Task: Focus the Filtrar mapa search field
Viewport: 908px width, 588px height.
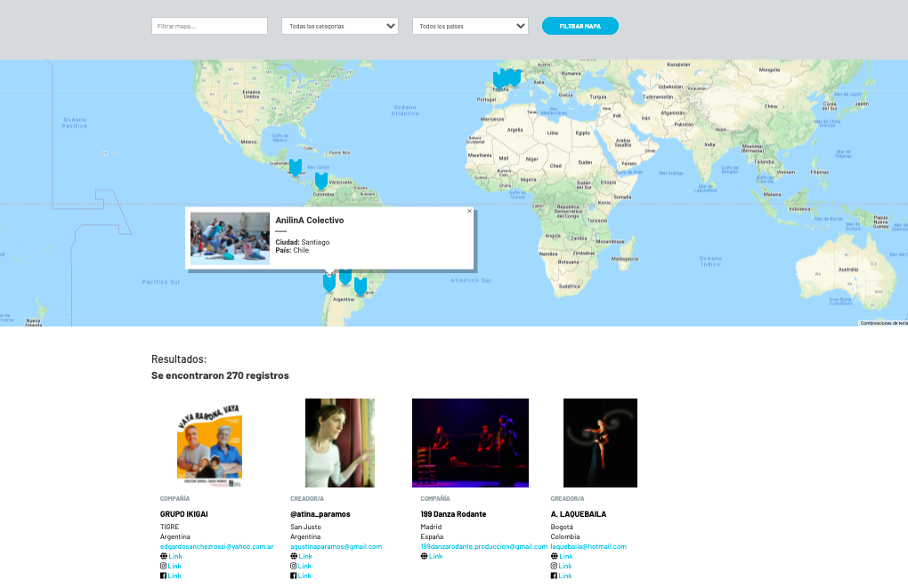Action: 209,26
